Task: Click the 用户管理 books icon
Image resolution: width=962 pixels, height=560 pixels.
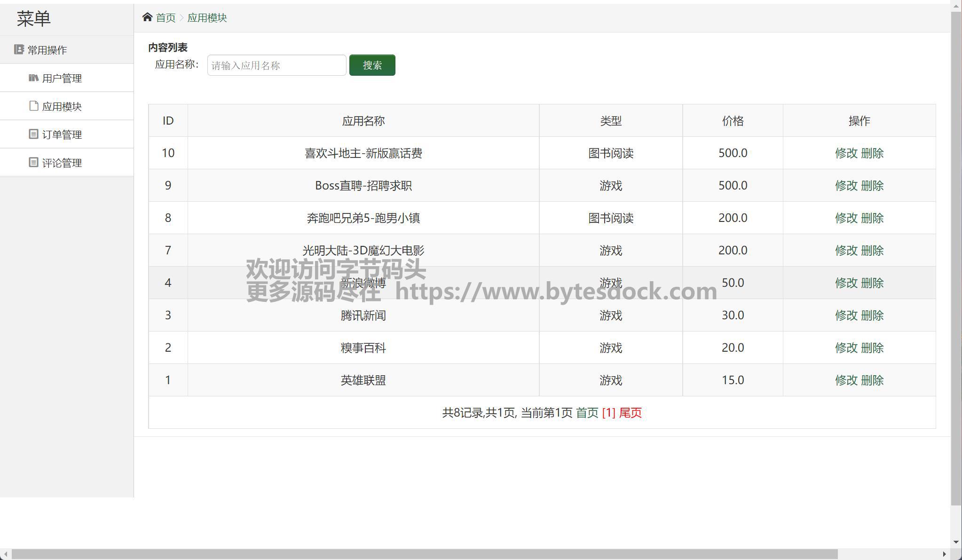Action: point(33,78)
